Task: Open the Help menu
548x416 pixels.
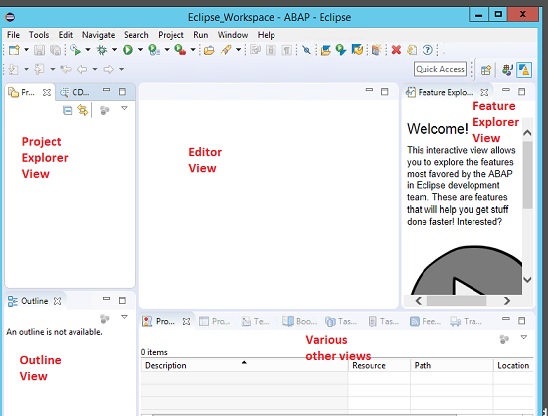Action: [x=266, y=35]
